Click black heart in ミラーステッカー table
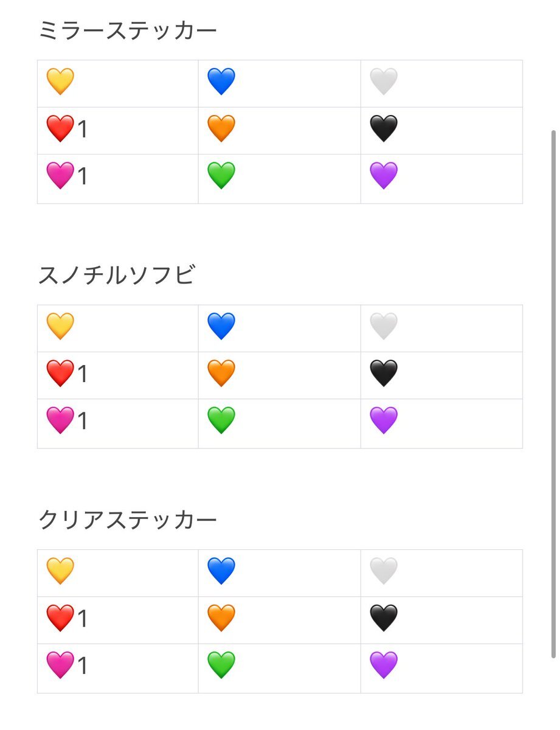The image size is (560, 730). click(x=384, y=129)
